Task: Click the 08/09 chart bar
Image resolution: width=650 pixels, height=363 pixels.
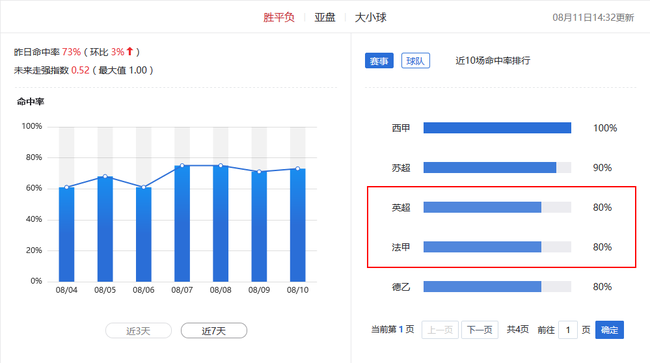Action: [259, 226]
